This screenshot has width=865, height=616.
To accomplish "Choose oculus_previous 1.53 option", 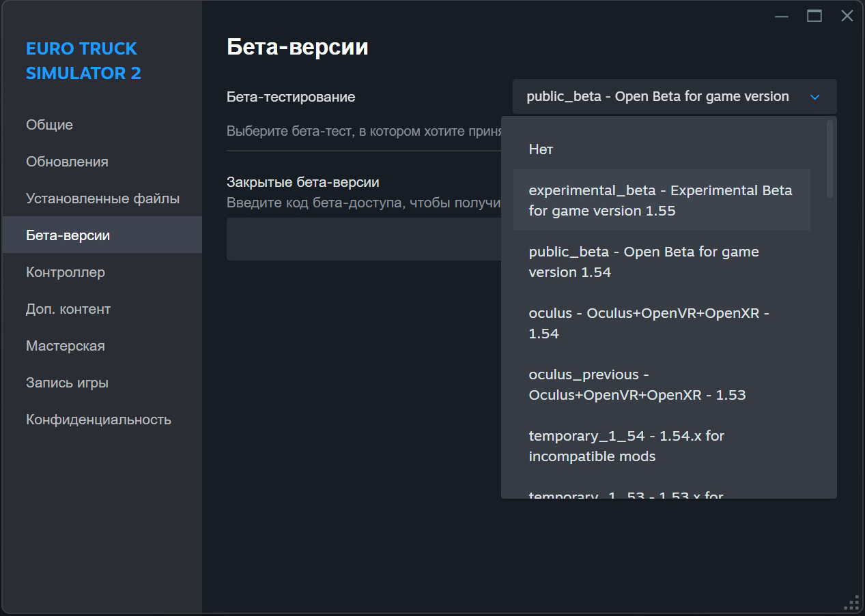I will (662, 384).
